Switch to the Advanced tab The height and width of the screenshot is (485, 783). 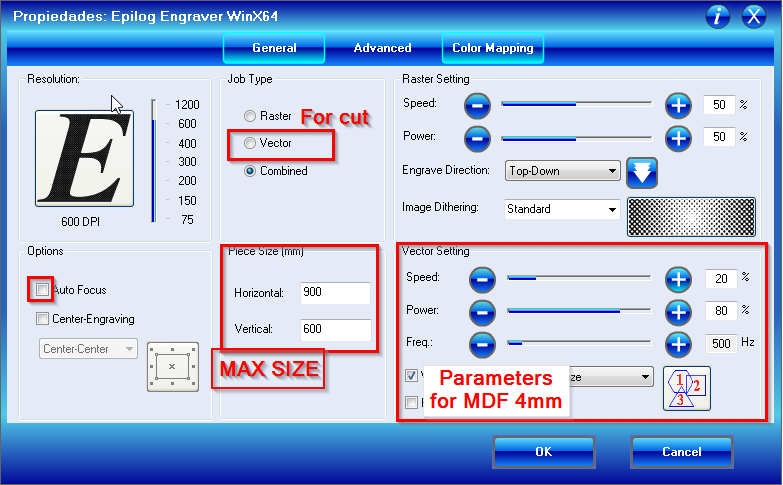[383, 48]
